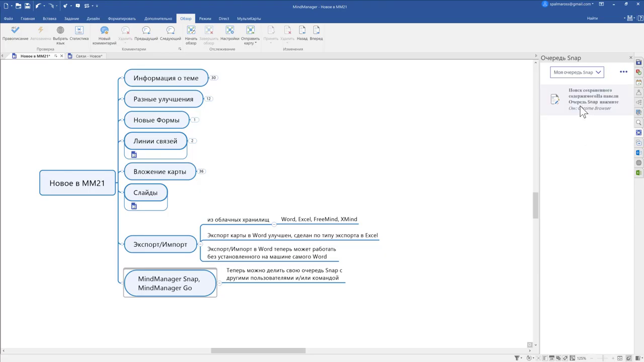The image size is (644, 362).
Task: Click the Отправить карту button
Action: (250, 36)
